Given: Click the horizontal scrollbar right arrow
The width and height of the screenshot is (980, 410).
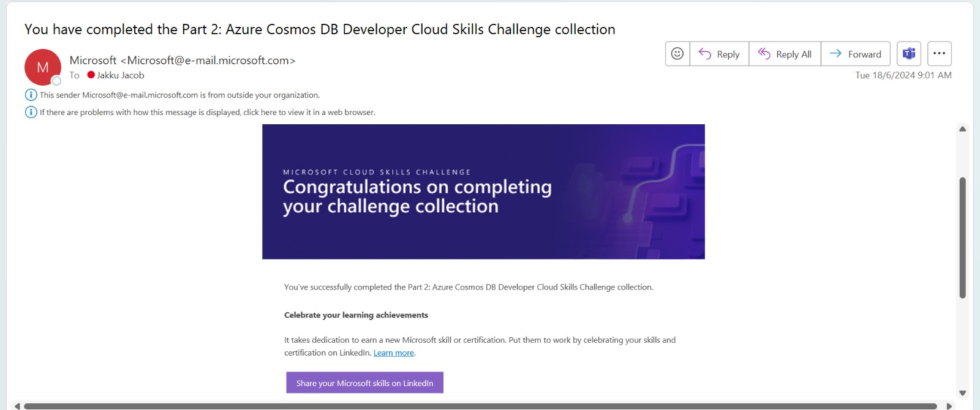Looking at the screenshot, I should tap(949, 406).
